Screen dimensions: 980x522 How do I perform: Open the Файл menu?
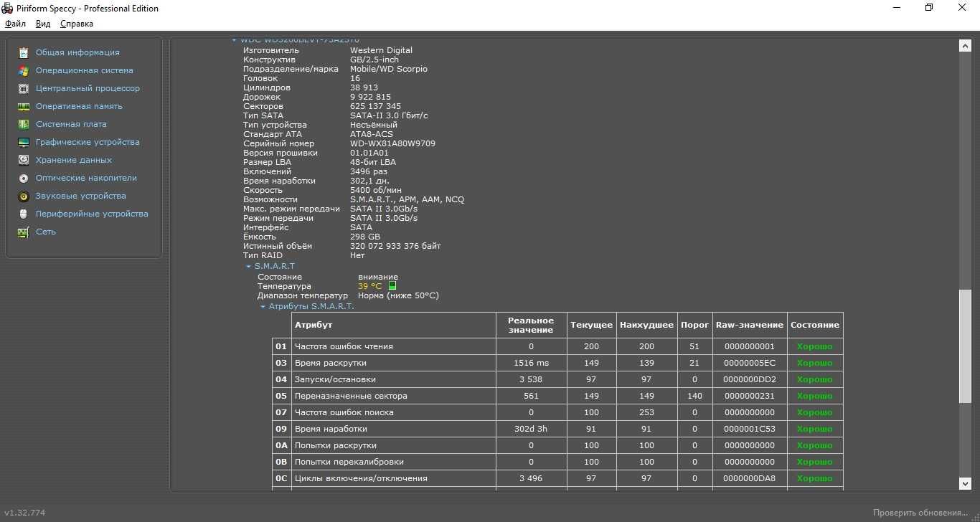15,24
